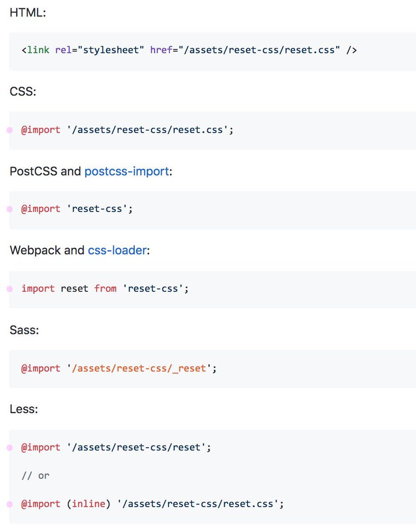Click the pink dot beside the CSS @import line
The height and width of the screenshot is (532, 416).
[x=9, y=130]
